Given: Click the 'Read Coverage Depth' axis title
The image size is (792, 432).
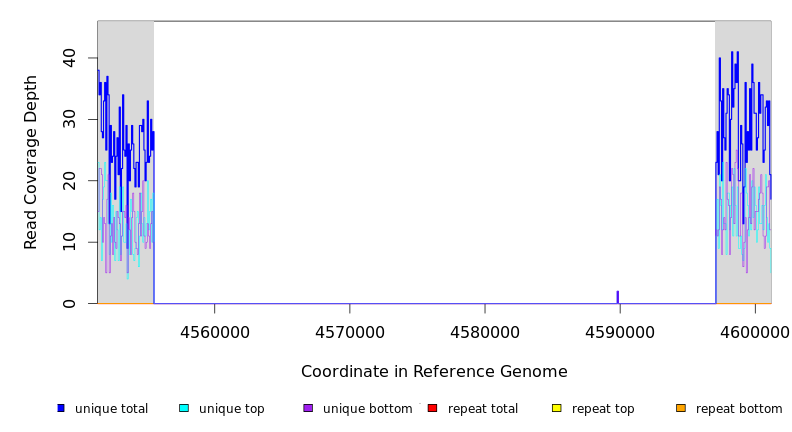Looking at the screenshot, I should click(x=32, y=162).
